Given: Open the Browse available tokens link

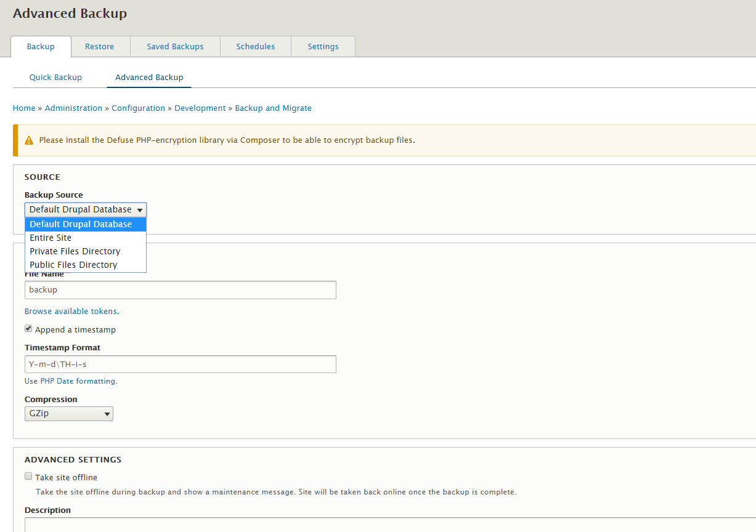Looking at the screenshot, I should (71, 312).
